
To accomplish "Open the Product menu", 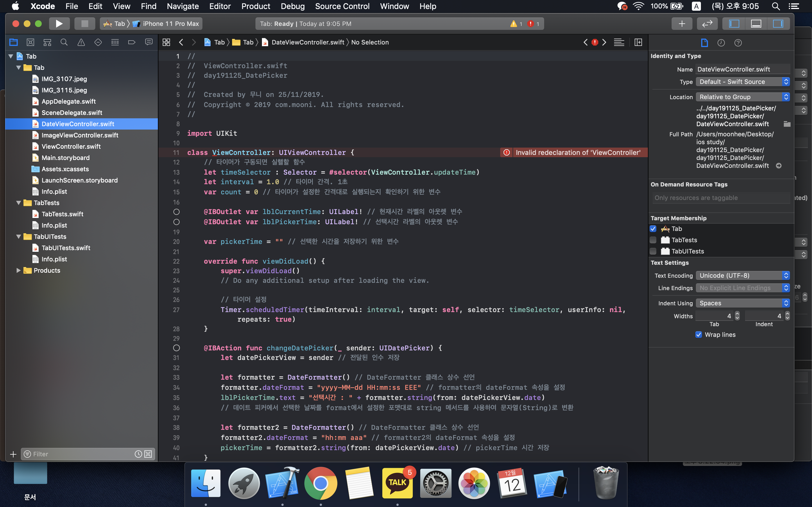I will (255, 6).
